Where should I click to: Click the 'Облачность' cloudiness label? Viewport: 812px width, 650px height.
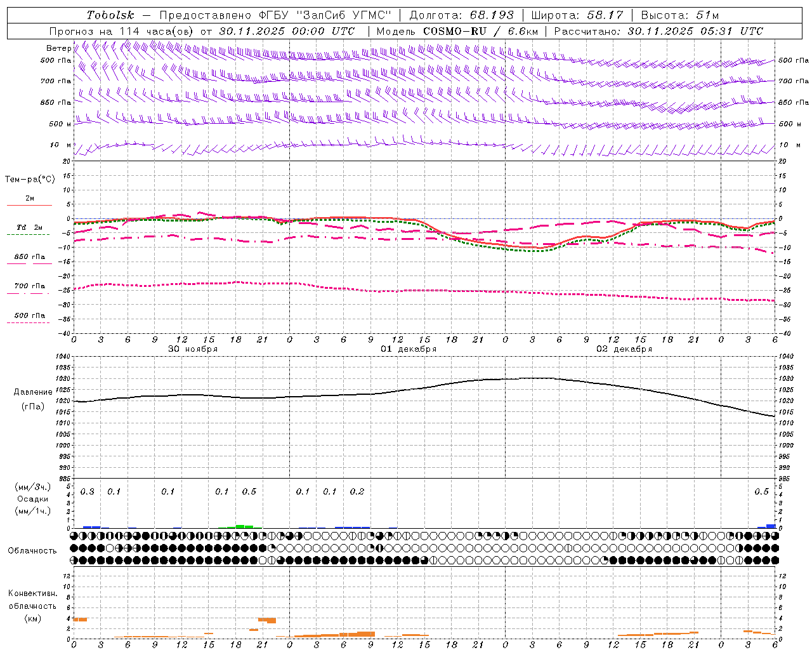(32, 551)
